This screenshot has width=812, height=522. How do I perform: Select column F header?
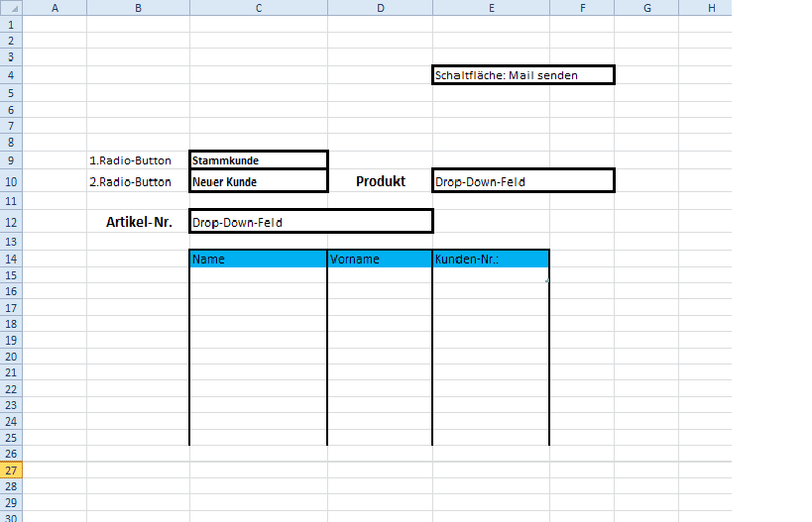click(582, 8)
